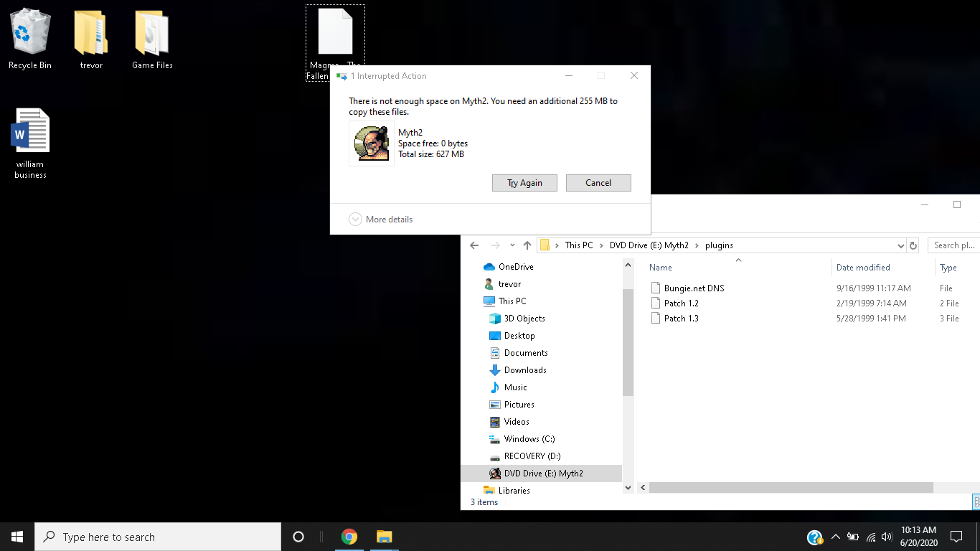
Task: Open Google Chrome from taskbar
Action: click(x=349, y=537)
